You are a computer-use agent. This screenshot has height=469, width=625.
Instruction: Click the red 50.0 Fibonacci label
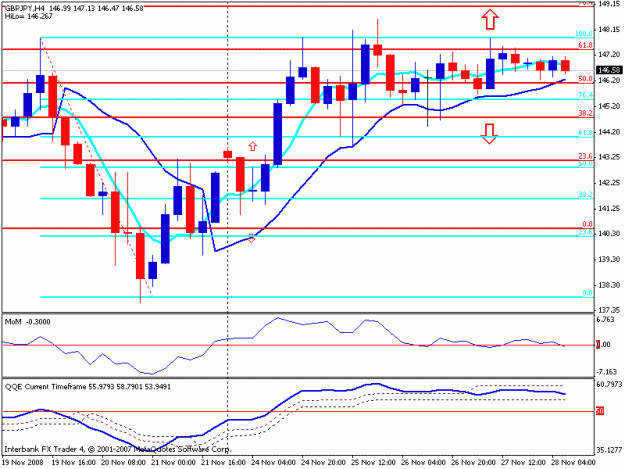586,79
